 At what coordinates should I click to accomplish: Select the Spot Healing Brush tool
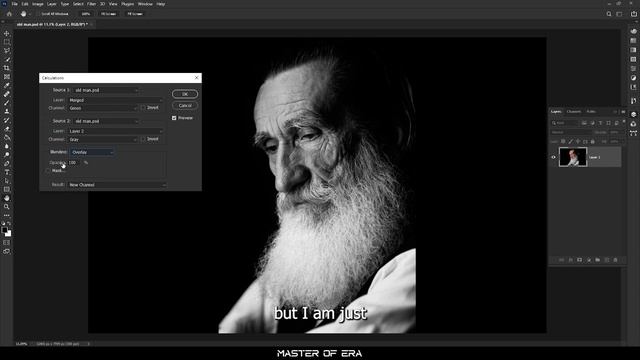click(x=7, y=94)
